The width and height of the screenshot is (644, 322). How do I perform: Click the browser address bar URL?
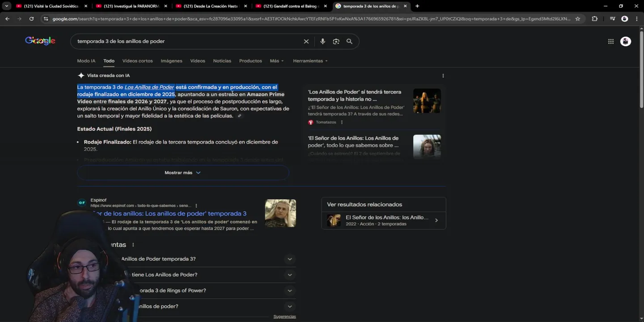point(311,19)
